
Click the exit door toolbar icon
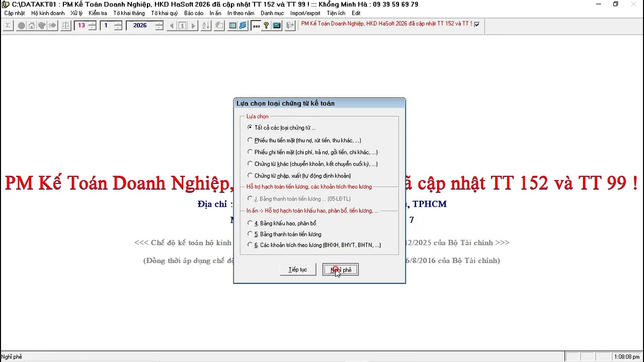coord(290,26)
